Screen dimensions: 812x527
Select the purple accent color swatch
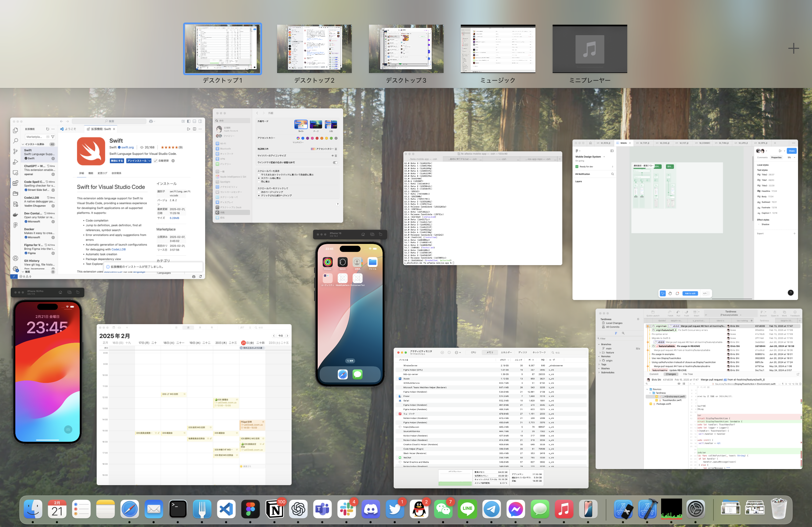click(x=308, y=139)
